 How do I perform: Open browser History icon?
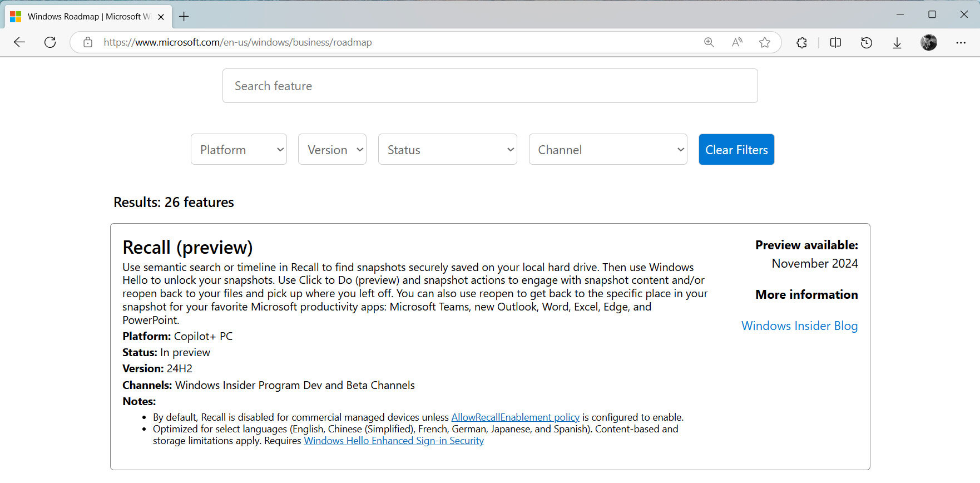tap(866, 42)
